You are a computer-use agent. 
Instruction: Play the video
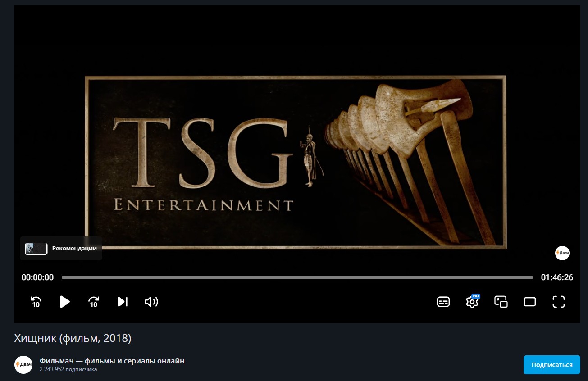coord(65,302)
